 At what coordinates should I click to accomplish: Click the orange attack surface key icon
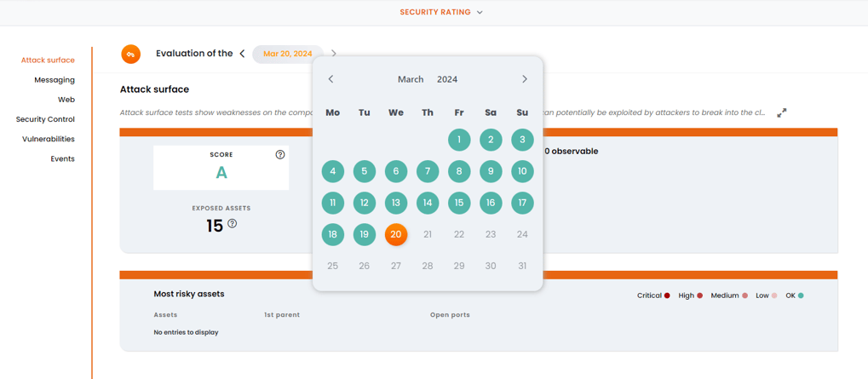point(130,54)
